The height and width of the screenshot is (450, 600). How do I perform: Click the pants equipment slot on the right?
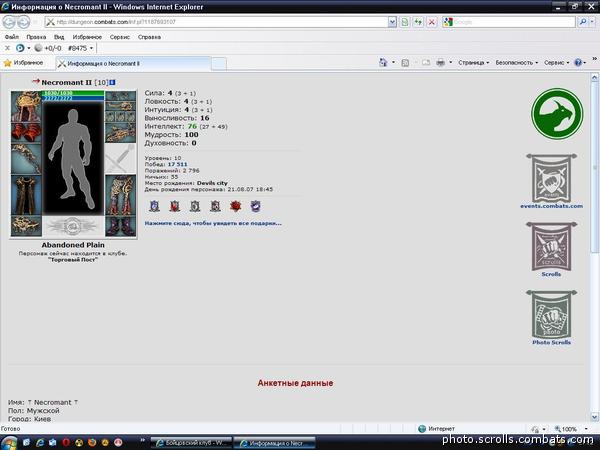[x=121, y=195]
